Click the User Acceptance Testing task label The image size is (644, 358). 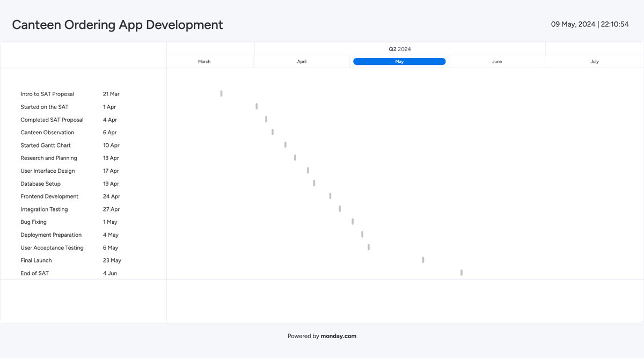[x=52, y=247]
